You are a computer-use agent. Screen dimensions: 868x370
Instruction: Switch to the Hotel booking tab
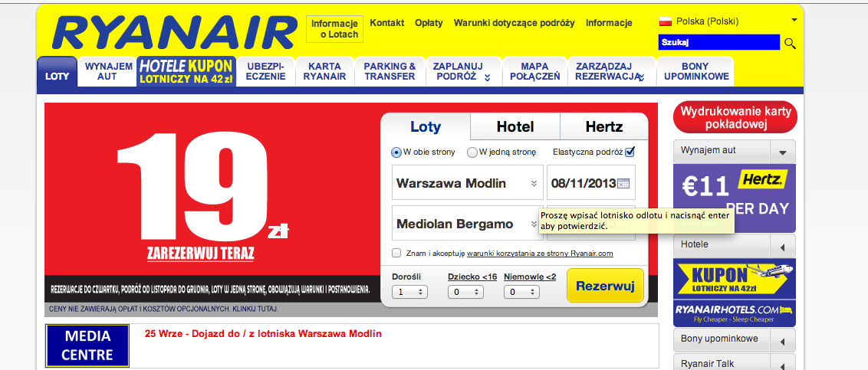[x=515, y=126]
